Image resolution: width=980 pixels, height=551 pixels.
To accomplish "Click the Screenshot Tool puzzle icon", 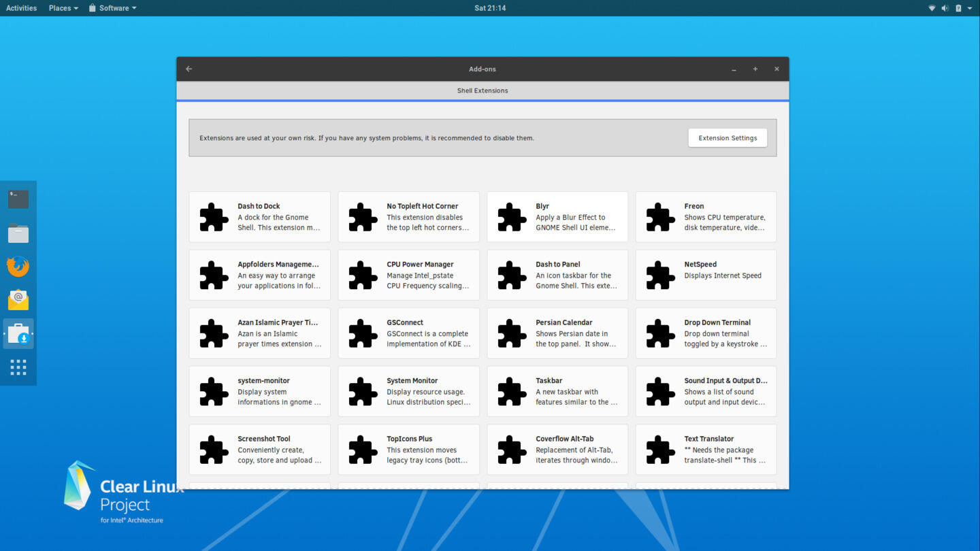I will pyautogui.click(x=214, y=450).
